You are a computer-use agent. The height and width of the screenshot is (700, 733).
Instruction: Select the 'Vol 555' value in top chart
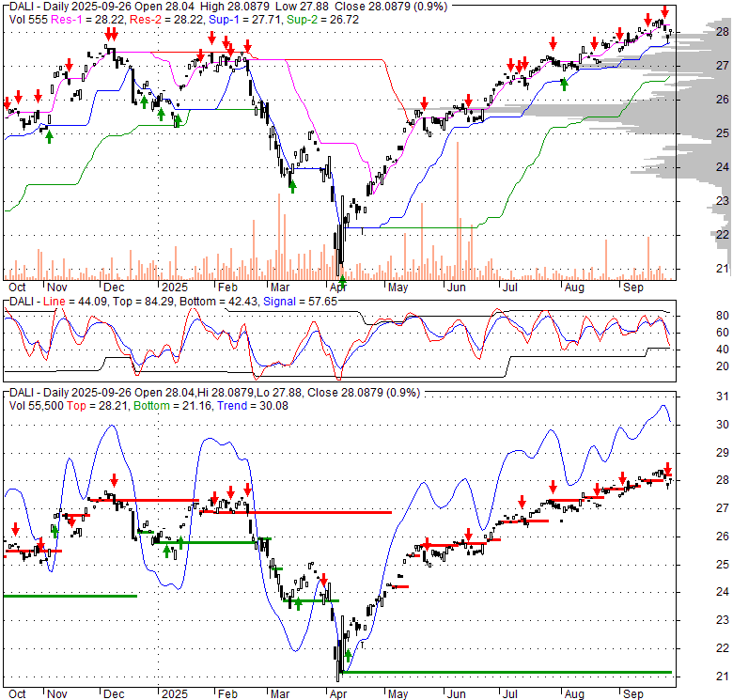coord(28,20)
